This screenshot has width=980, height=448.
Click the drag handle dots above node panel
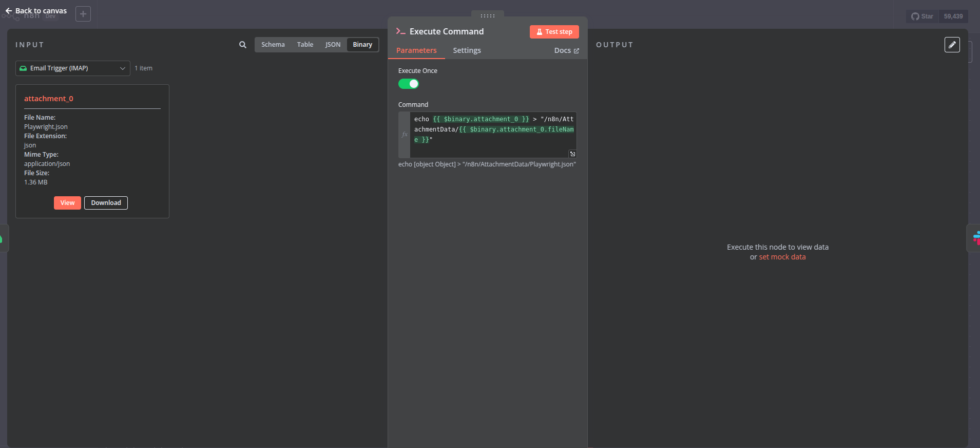(487, 16)
